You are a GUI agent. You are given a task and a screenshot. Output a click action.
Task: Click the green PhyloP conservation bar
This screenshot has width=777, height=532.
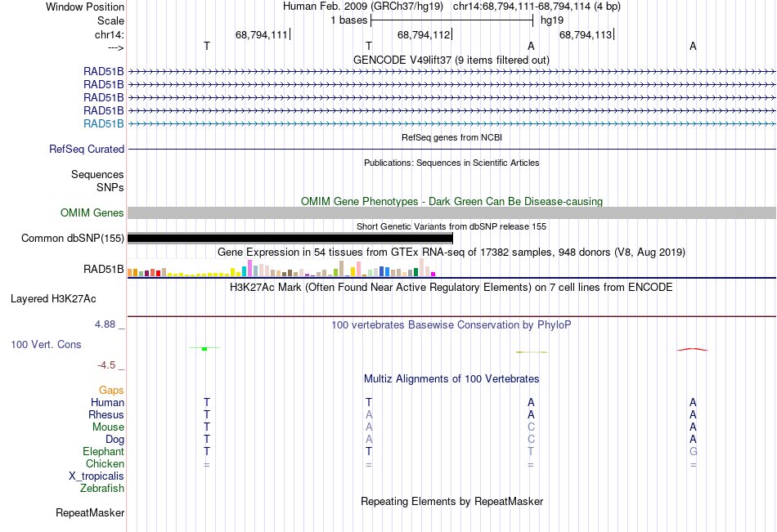[x=204, y=349]
